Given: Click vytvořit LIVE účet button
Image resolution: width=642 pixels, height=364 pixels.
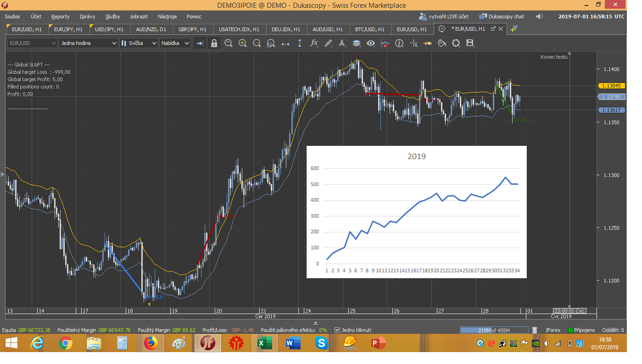Looking at the screenshot, I should click(x=444, y=17).
